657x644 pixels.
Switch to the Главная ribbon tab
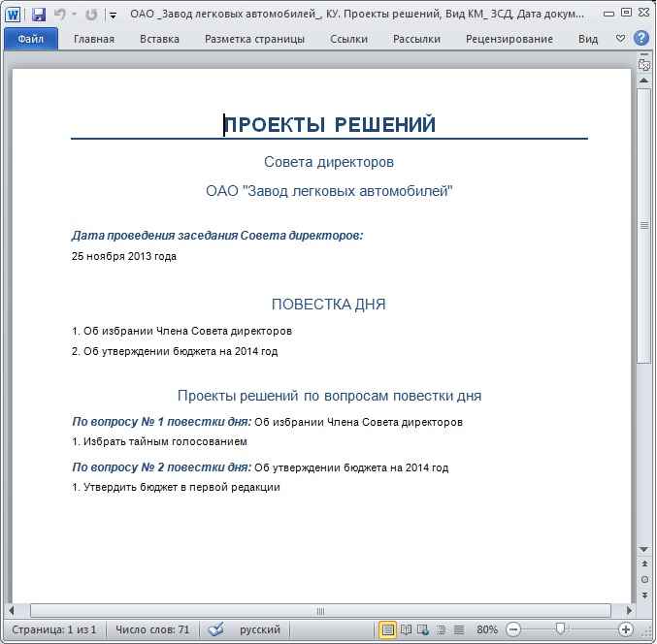pos(94,39)
